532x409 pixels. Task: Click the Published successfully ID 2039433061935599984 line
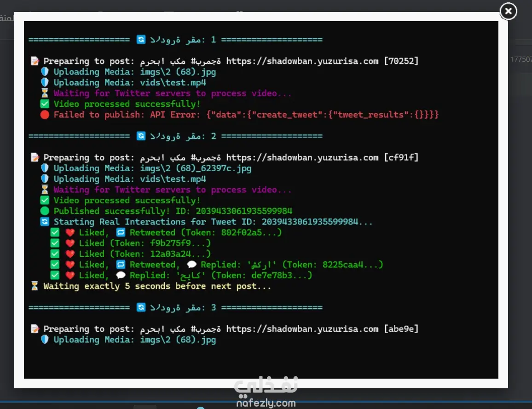coord(173,211)
